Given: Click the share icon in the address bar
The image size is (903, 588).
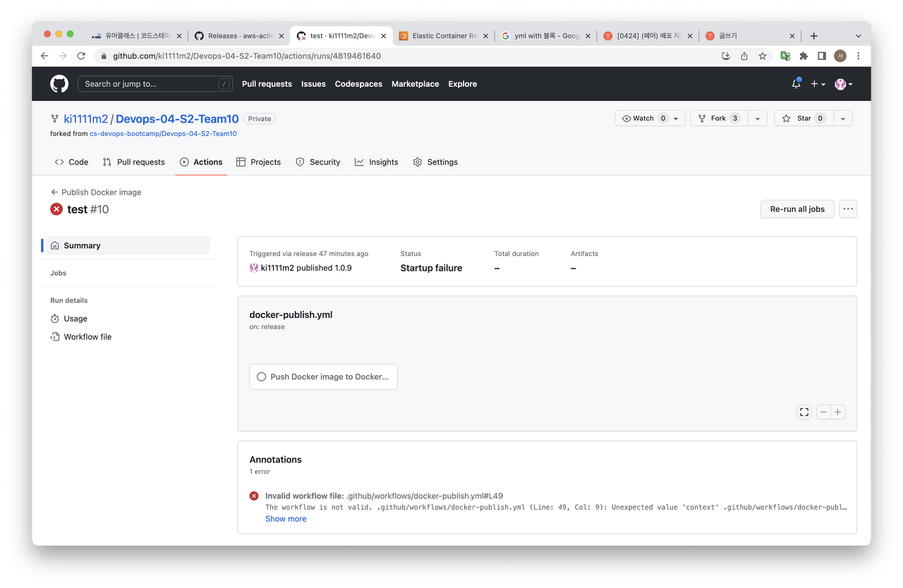Looking at the screenshot, I should (744, 56).
